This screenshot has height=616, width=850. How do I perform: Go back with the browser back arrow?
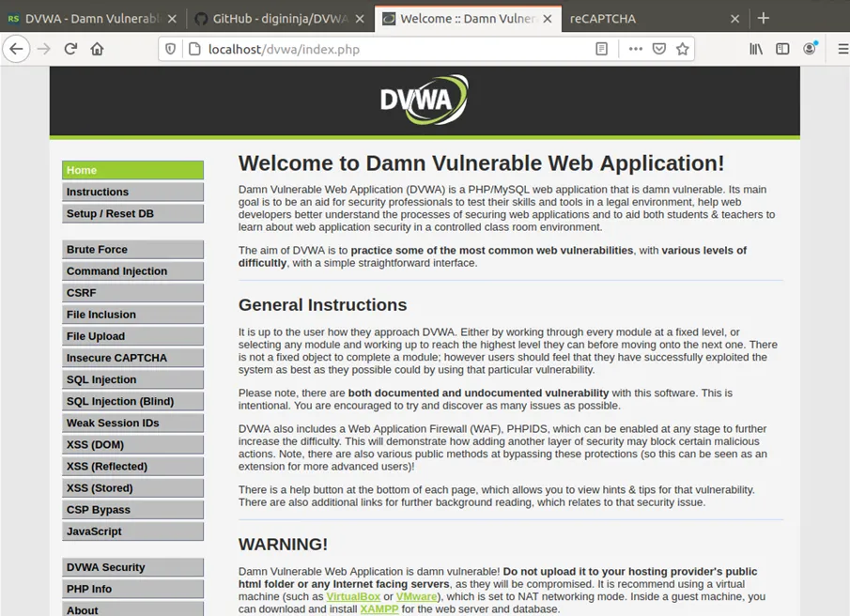pyautogui.click(x=16, y=50)
